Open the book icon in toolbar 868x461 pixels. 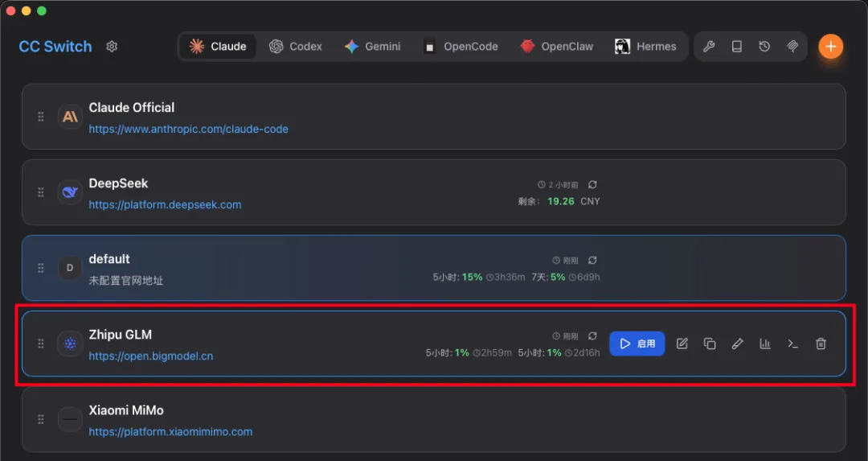[x=736, y=47]
